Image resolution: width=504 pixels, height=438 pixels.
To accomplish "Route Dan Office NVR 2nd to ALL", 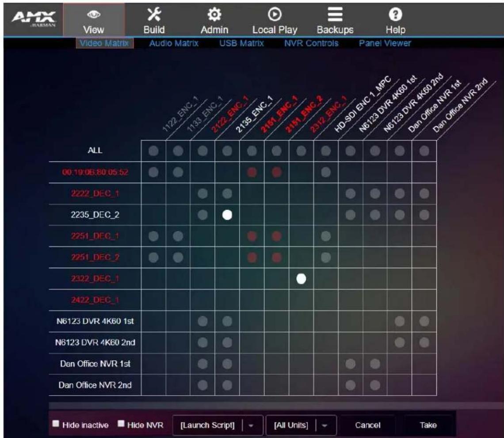I will coord(424,151).
